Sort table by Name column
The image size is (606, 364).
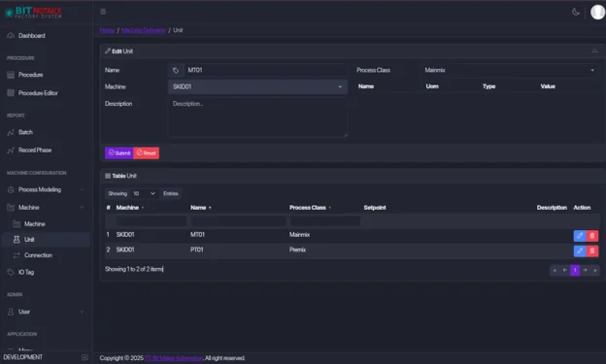[201, 208]
